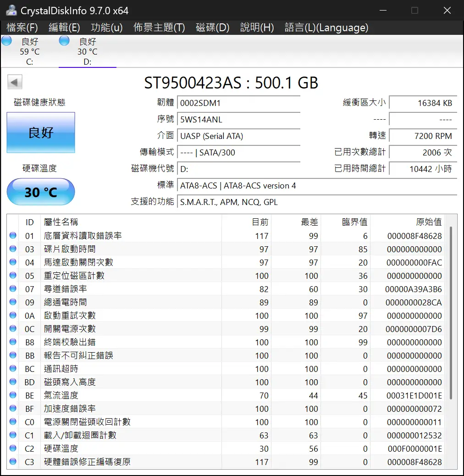This screenshot has width=464, height=476.
Task: Switch to the C: 59 °C disk tab
Action: [x=29, y=51]
